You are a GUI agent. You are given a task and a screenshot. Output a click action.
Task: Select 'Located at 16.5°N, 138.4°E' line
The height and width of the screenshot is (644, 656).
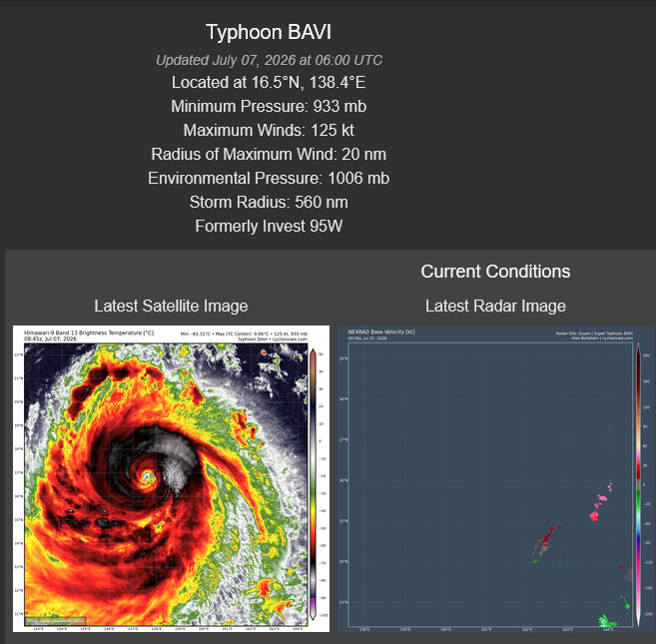pos(269,83)
